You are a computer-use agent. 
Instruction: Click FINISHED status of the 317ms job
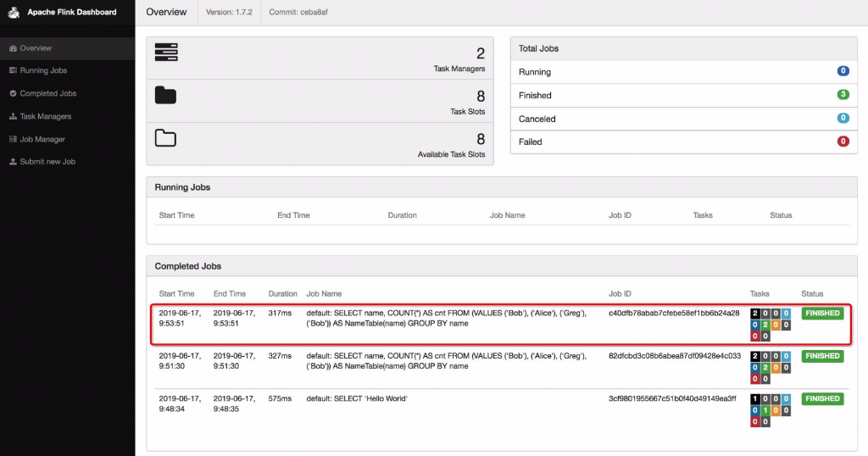pyautogui.click(x=822, y=314)
